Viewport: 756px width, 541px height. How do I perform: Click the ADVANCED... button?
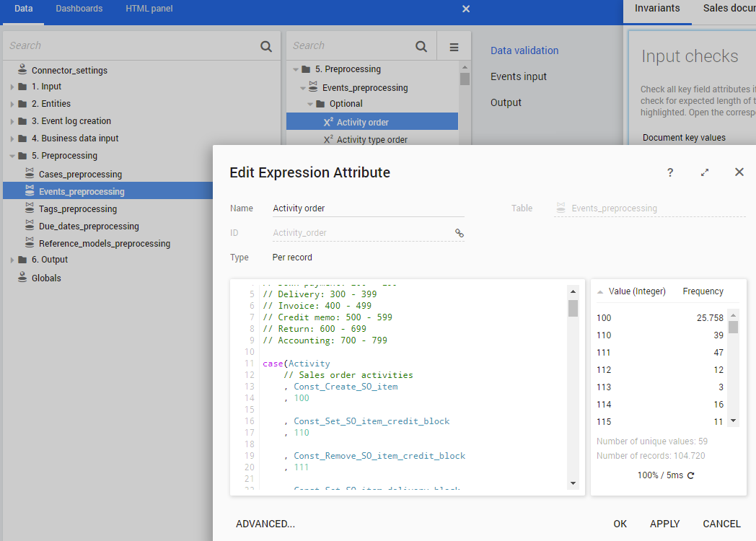click(265, 524)
